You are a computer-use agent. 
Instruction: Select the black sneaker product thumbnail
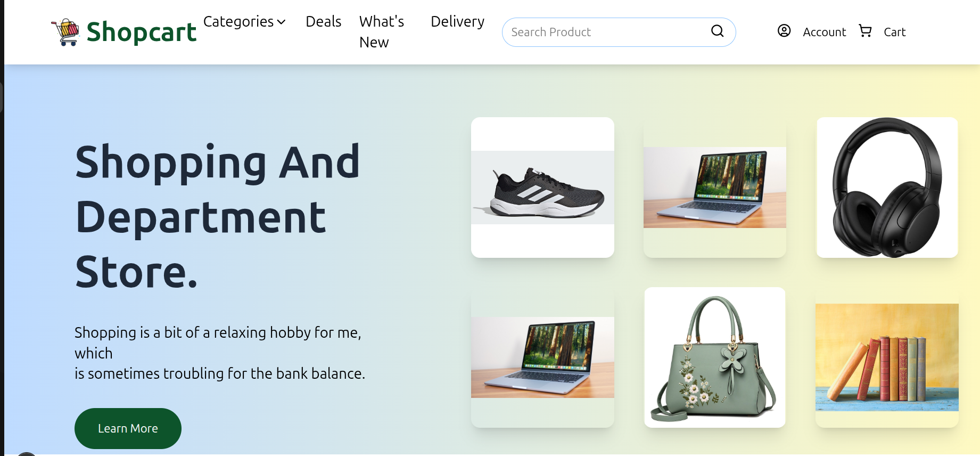click(542, 188)
